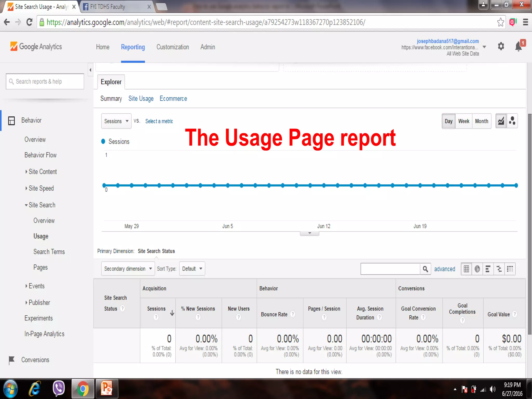Switch to line chart view icon
532x399 pixels.
click(x=501, y=121)
